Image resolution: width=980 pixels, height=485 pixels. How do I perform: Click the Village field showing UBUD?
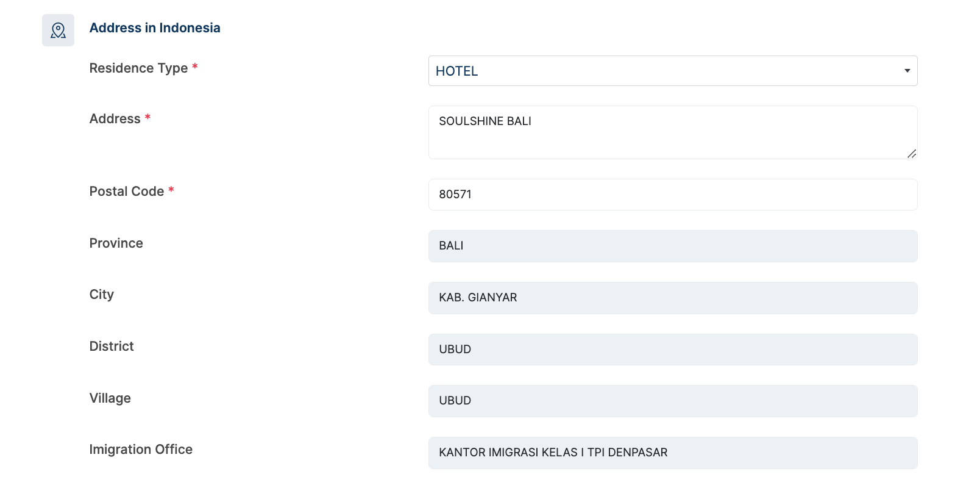point(673,401)
